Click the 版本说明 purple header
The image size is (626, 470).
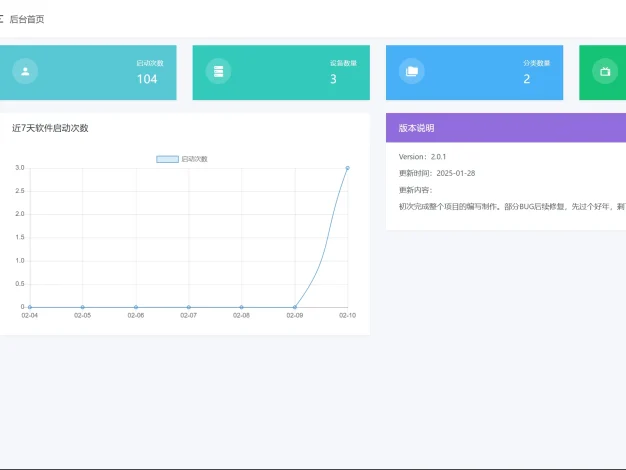tap(505, 128)
